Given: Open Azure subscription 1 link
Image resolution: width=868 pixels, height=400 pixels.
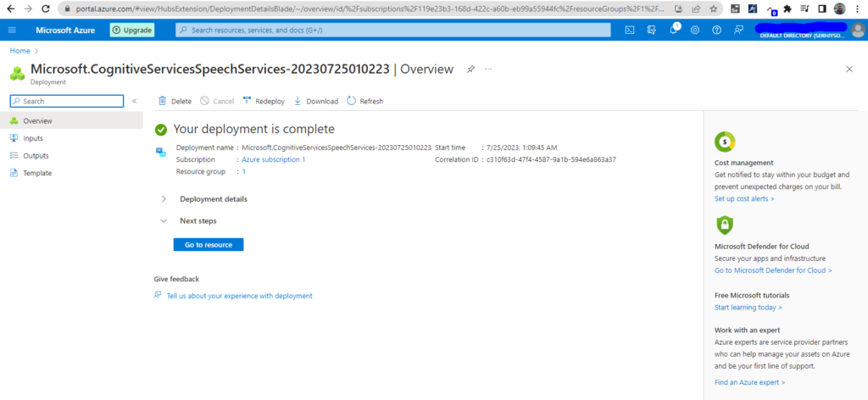Looking at the screenshot, I should [274, 159].
